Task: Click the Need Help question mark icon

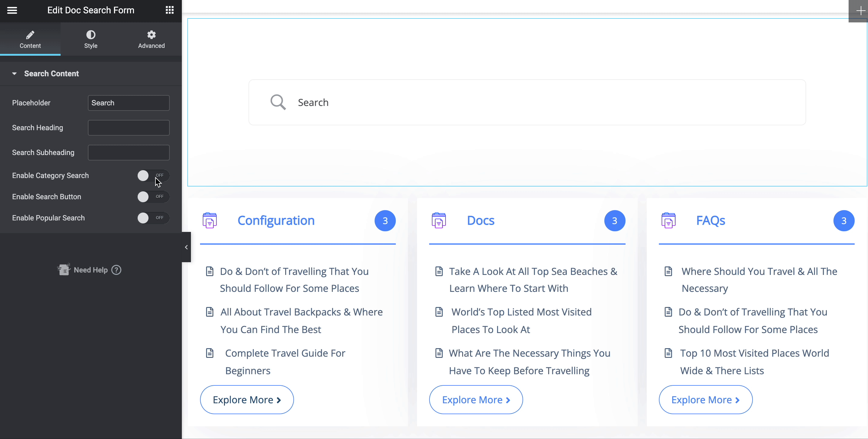Action: pyautogui.click(x=116, y=270)
